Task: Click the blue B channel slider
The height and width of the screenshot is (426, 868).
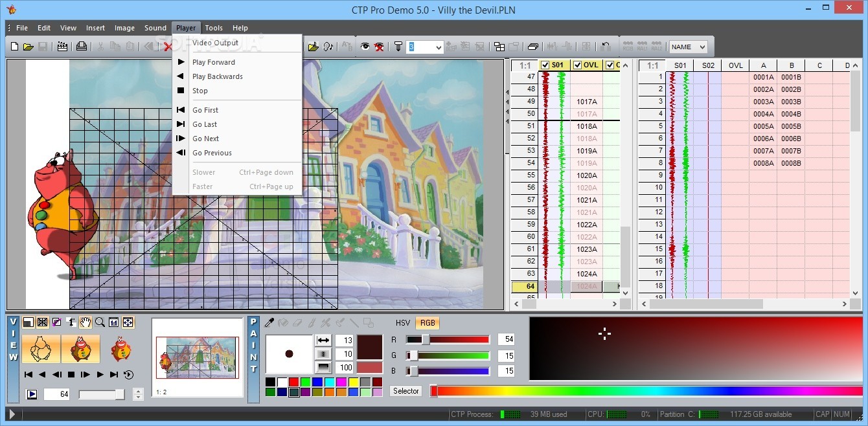Action: [x=448, y=371]
